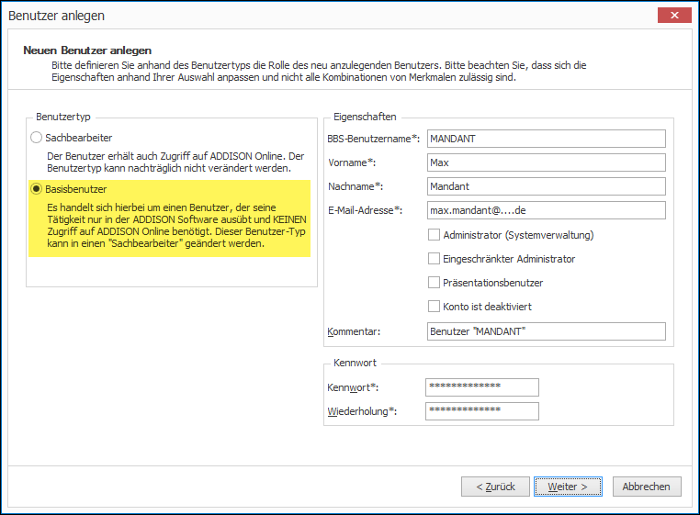Image resolution: width=700 pixels, height=515 pixels.
Task: Click the Kennwort group title
Action: (355, 363)
